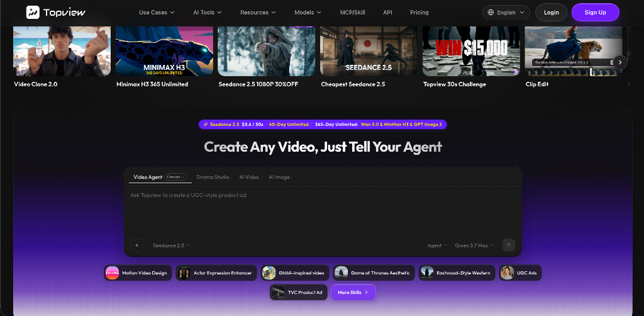The image size is (644, 316).
Task: Click the snowy archer Seedance thumbnail
Action: click(x=267, y=52)
